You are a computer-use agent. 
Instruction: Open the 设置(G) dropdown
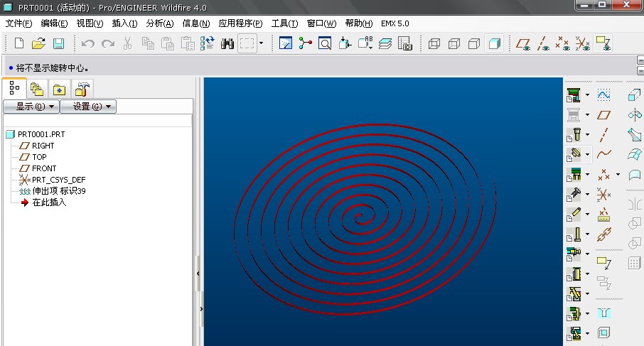coord(88,107)
